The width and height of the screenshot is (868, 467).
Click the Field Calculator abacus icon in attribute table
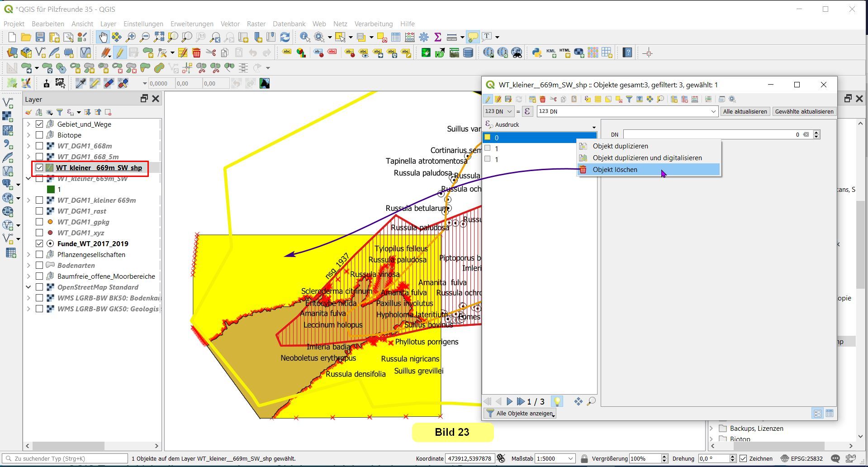(695, 99)
